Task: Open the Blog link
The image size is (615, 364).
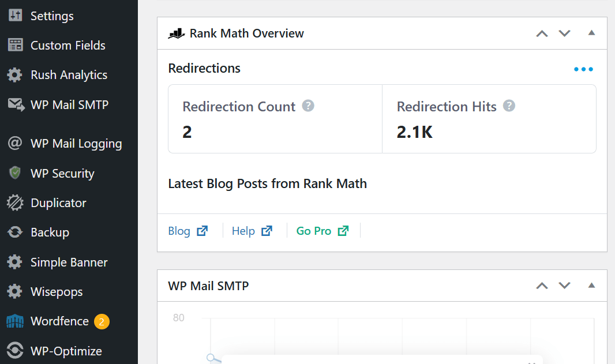Action: [179, 231]
